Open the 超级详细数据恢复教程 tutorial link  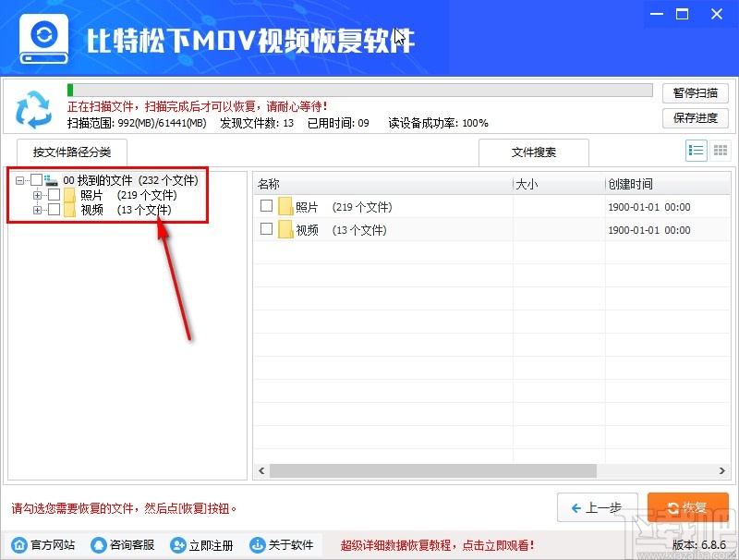pos(437,545)
